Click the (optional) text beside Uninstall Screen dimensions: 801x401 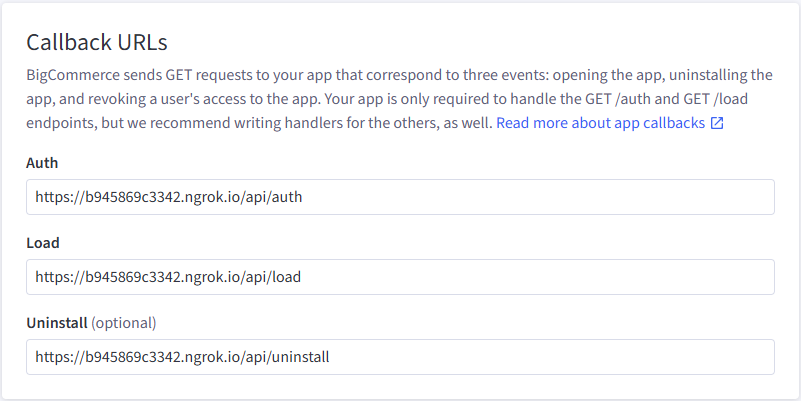[124, 323]
